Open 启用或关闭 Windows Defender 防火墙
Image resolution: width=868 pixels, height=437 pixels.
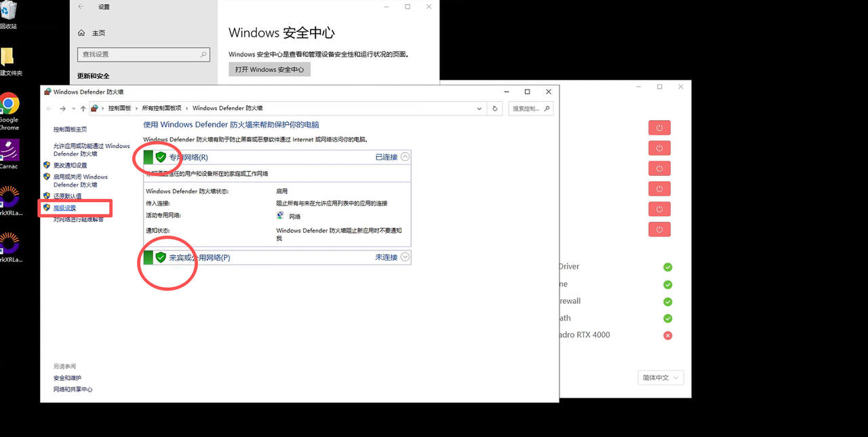(x=81, y=180)
